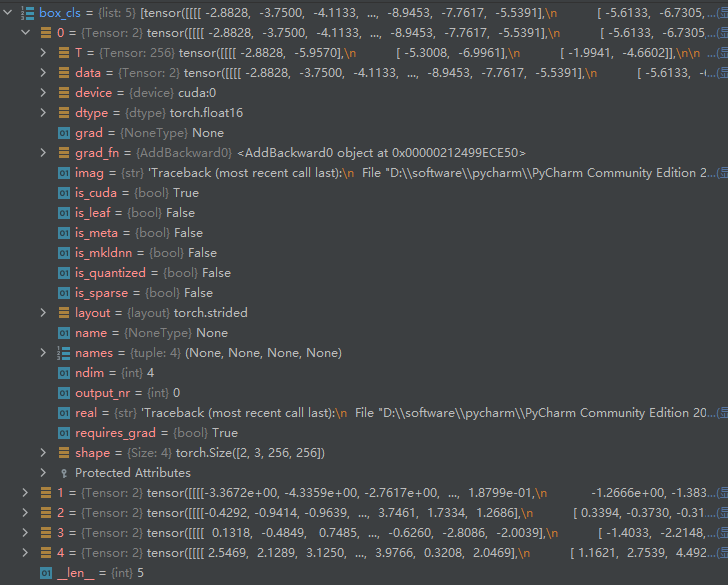The height and width of the screenshot is (585, 728).
Task: Open the View link on data row
Action: 722,73
